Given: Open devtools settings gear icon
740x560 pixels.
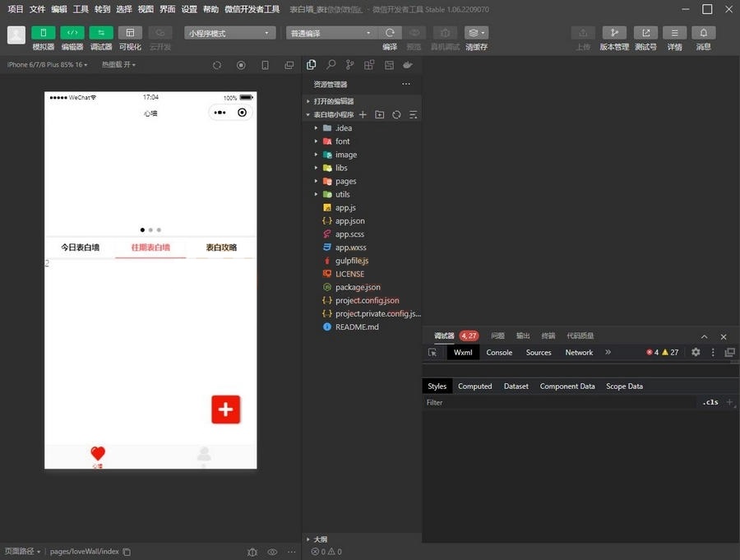Looking at the screenshot, I should coord(696,352).
